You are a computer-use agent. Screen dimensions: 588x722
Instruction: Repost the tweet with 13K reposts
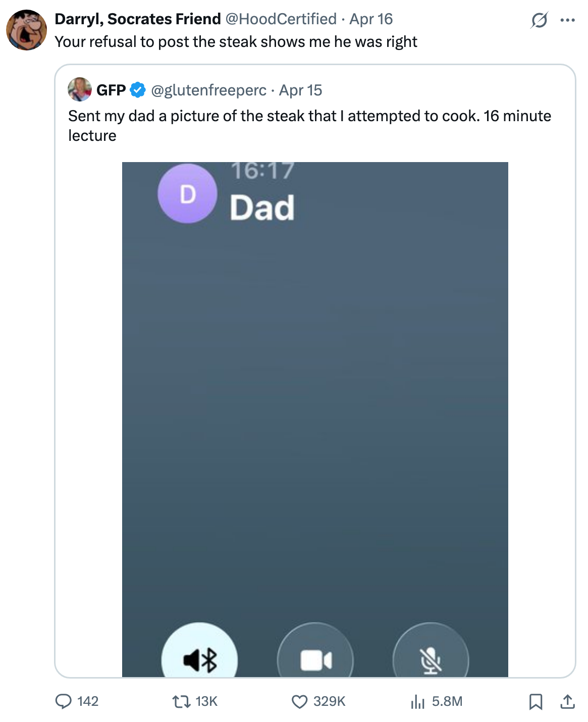(x=180, y=701)
